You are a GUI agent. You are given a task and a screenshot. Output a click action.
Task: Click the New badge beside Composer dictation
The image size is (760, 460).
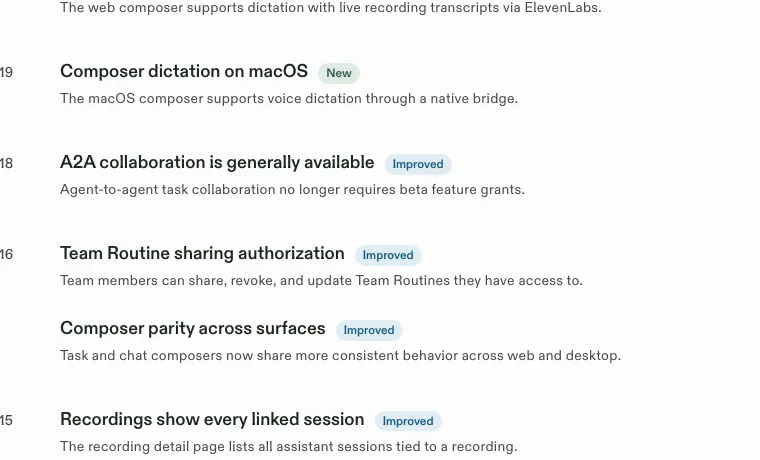[339, 73]
